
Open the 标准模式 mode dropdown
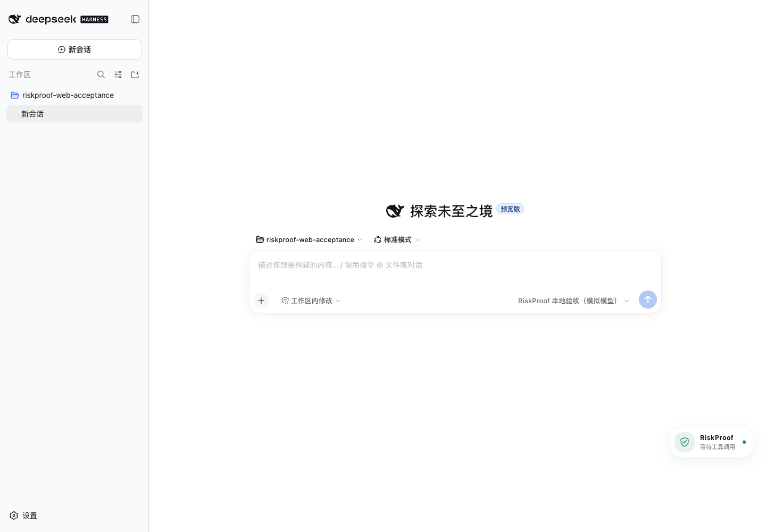click(397, 240)
